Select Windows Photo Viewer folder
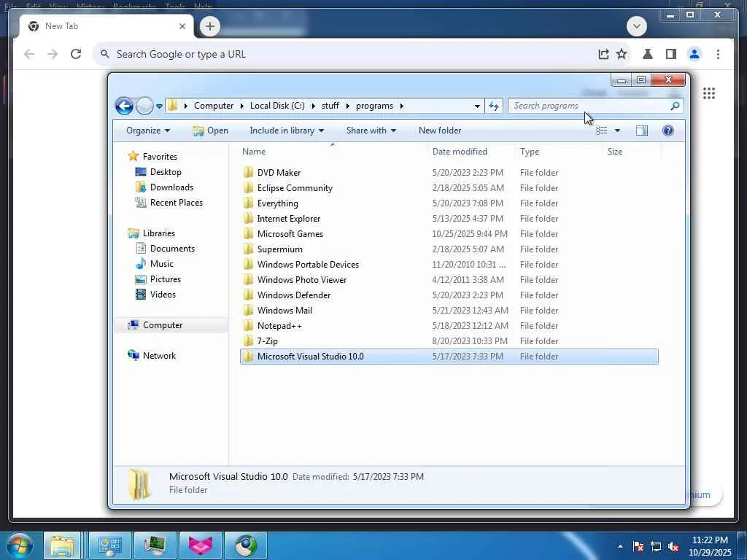Screen dimensions: 747x560 point(449,279)
